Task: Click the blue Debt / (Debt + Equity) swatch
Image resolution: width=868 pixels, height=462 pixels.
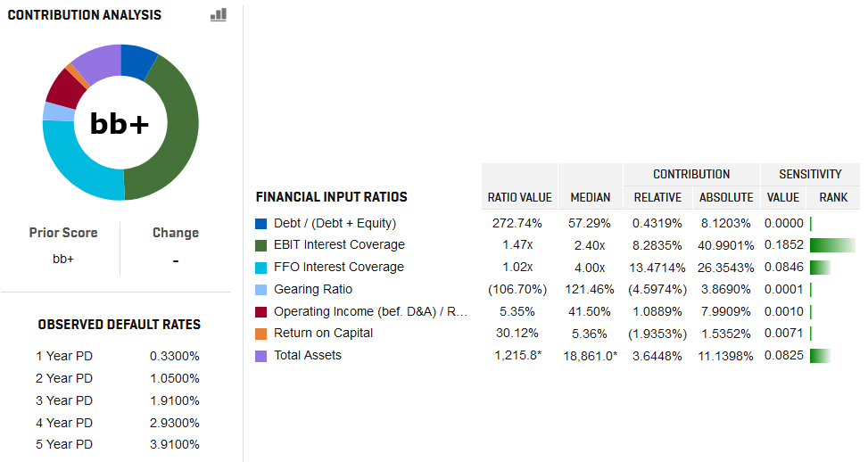Action: click(x=261, y=224)
